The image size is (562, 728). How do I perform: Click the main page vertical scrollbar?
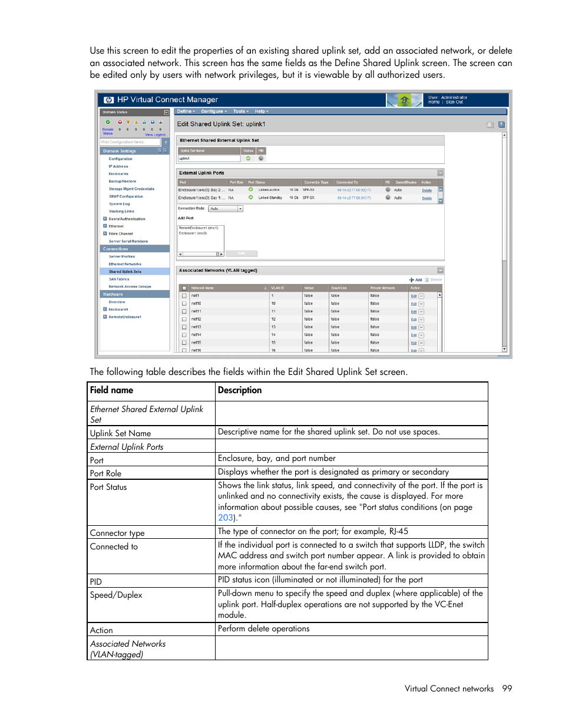click(504, 242)
